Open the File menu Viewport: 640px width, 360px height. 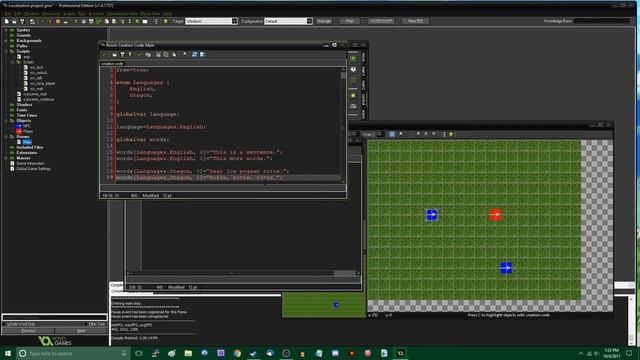7,13
